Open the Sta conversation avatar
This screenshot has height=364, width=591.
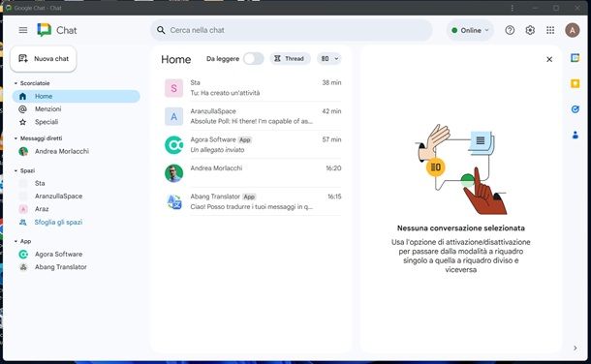pos(173,88)
